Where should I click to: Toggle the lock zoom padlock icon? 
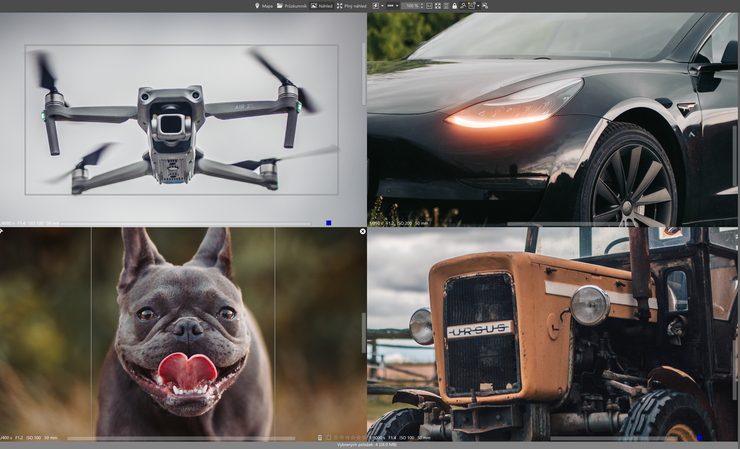[454, 6]
